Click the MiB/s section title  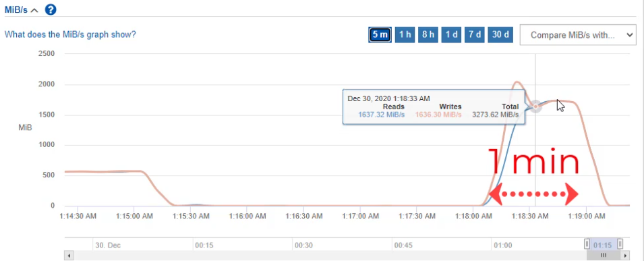pos(16,10)
